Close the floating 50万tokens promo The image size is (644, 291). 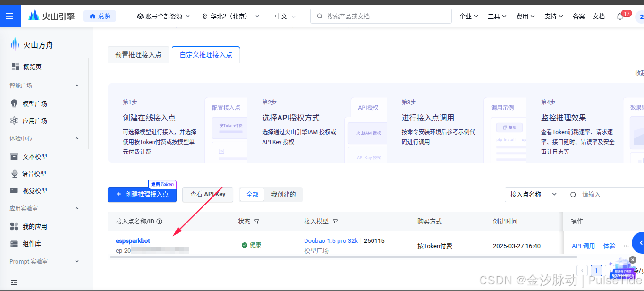tap(633, 260)
